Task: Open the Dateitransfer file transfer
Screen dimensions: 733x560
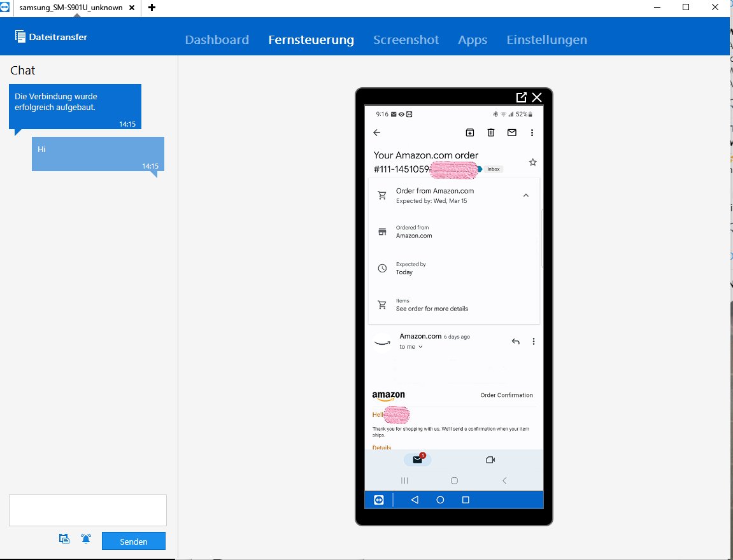Action: [x=51, y=37]
